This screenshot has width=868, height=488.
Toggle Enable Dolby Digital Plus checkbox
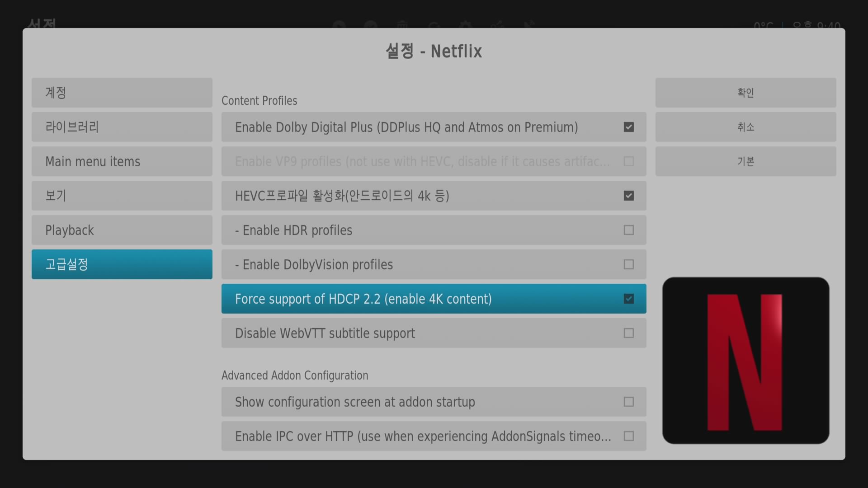point(628,127)
